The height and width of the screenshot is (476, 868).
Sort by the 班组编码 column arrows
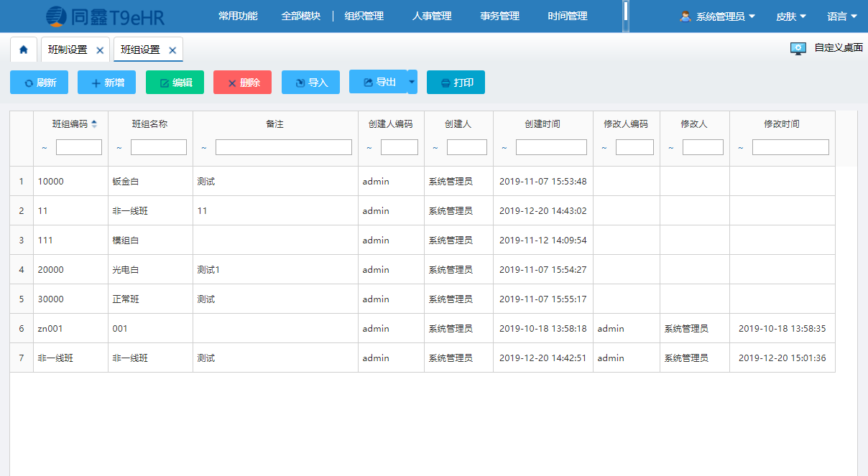[x=94, y=124]
